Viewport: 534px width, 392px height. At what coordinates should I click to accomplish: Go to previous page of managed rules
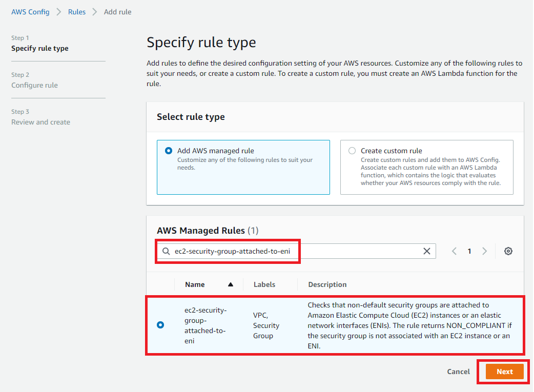pos(454,251)
